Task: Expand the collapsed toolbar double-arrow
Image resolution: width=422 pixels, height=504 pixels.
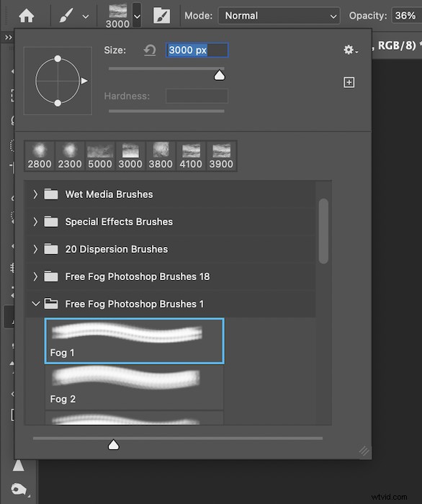Action: (9, 37)
